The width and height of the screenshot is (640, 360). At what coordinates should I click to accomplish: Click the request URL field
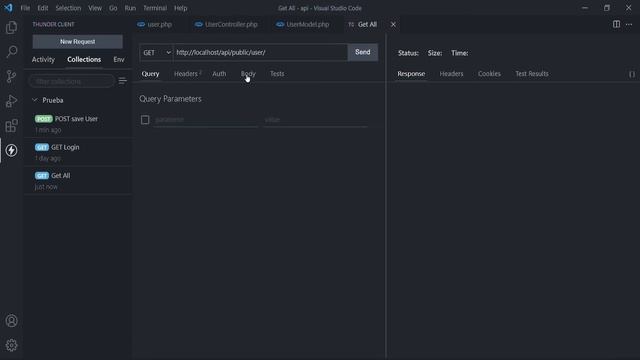click(260, 53)
